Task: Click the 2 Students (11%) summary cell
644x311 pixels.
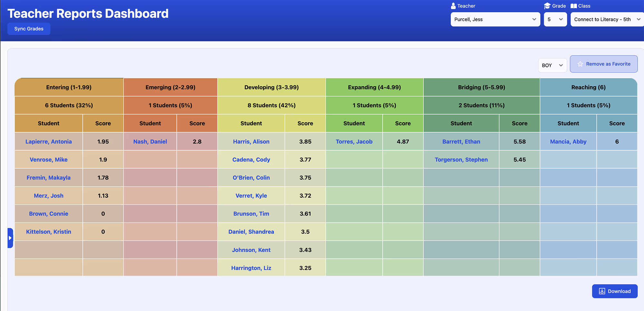Action: [481, 105]
